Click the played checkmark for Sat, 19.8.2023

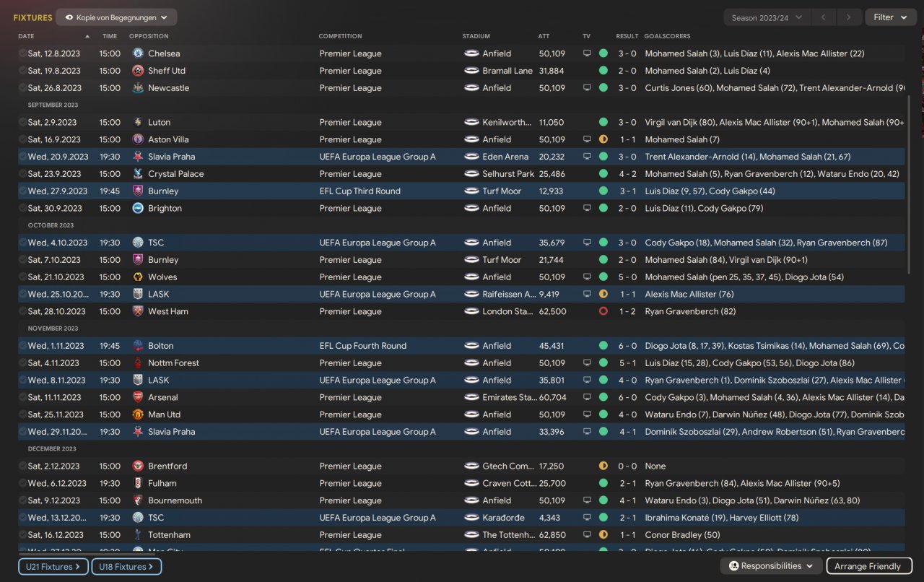(22, 71)
